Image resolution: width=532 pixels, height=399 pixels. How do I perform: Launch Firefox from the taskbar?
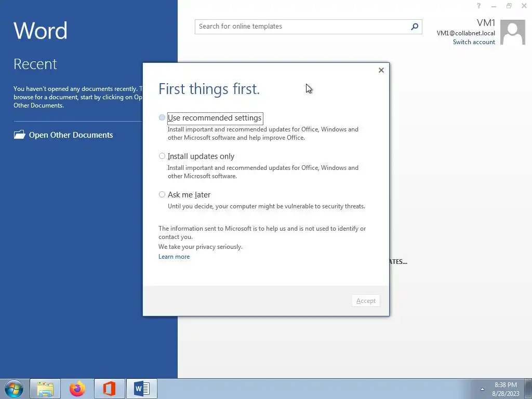(77, 389)
